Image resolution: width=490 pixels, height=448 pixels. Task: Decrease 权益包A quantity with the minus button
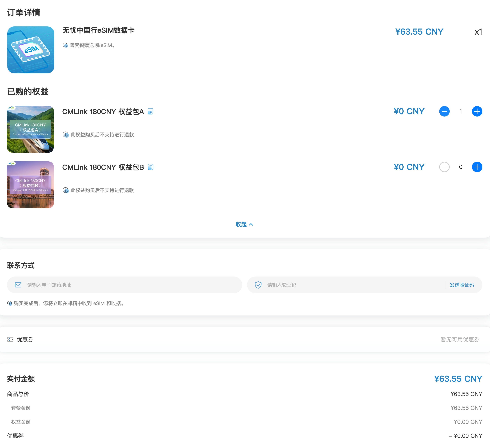point(444,111)
